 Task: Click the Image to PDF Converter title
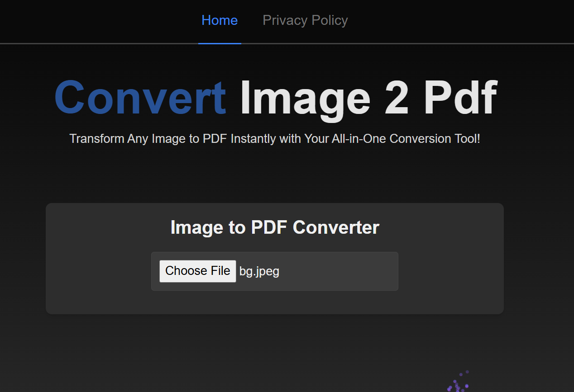pyautogui.click(x=274, y=227)
